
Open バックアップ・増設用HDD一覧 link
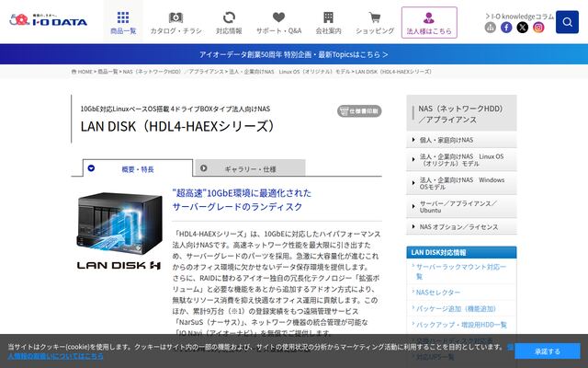click(461, 325)
